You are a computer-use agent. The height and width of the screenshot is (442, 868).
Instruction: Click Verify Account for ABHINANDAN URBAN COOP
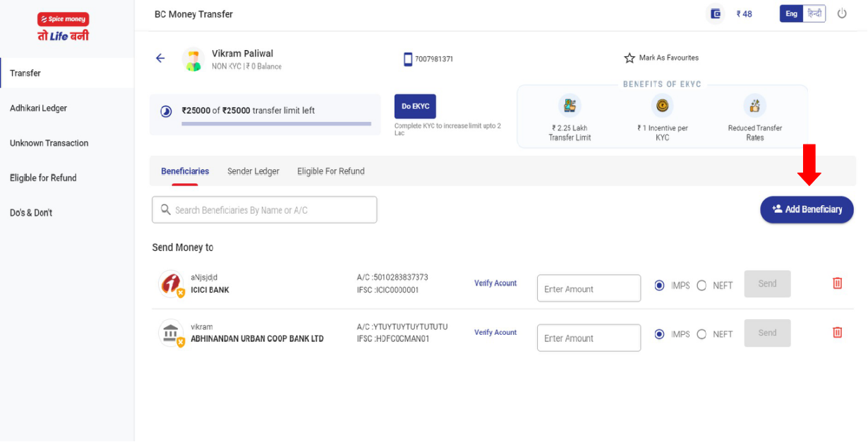495,333
